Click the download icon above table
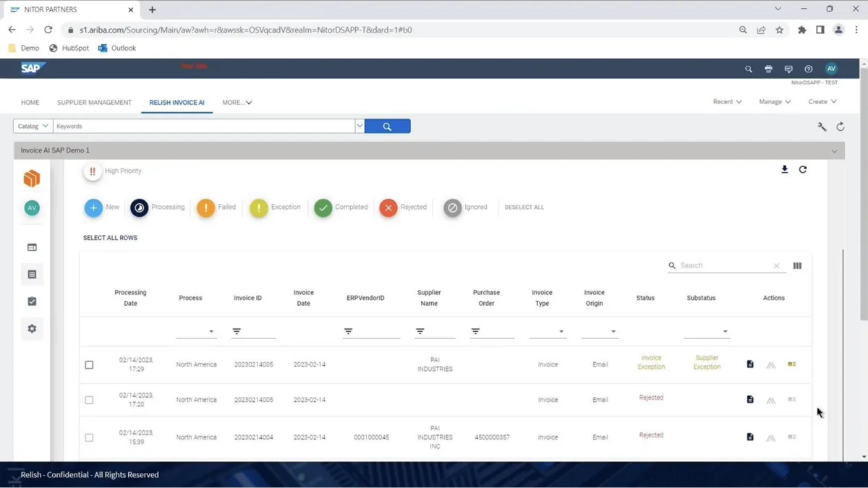This screenshot has width=868, height=488. (x=785, y=169)
